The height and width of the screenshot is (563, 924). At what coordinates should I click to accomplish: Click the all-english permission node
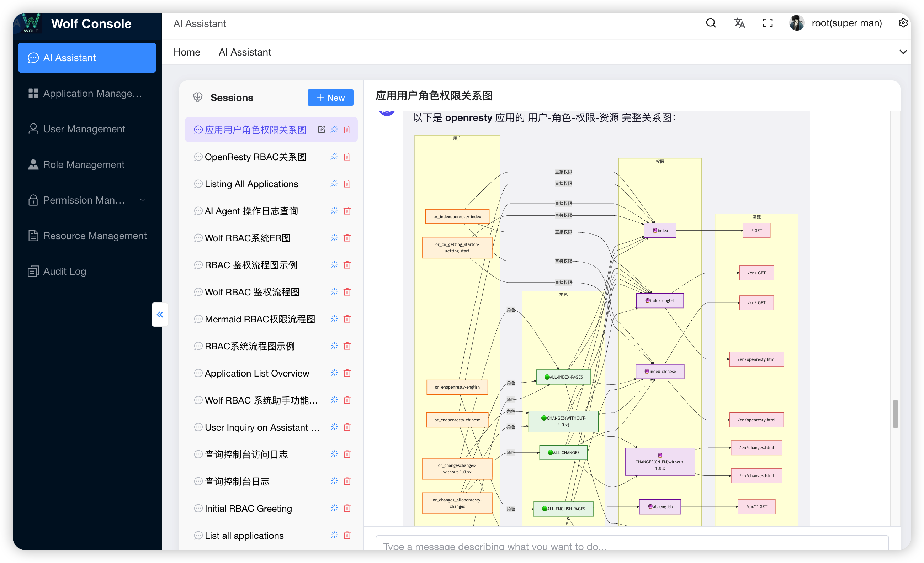point(660,506)
